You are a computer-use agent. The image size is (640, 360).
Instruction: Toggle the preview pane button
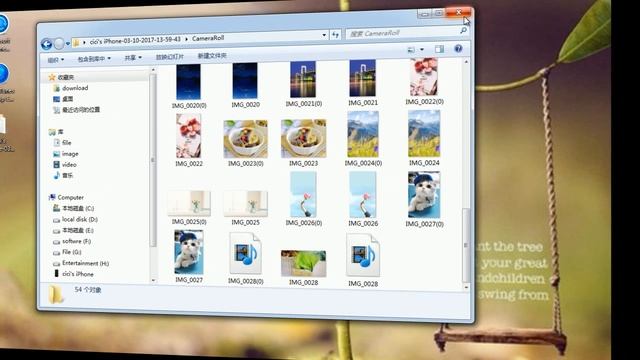pos(440,49)
